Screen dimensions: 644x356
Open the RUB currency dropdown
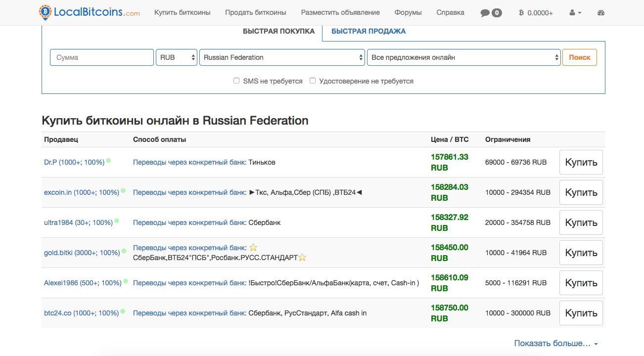pyautogui.click(x=177, y=57)
